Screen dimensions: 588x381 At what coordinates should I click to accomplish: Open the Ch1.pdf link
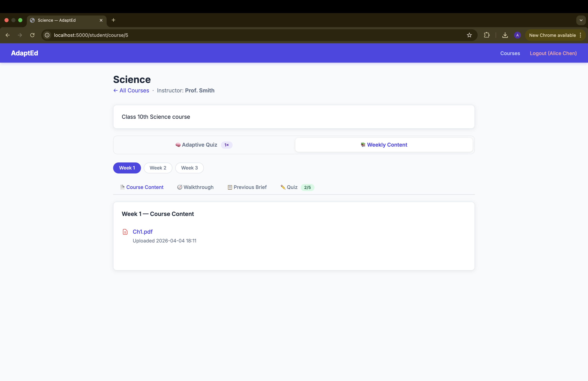coord(143,232)
